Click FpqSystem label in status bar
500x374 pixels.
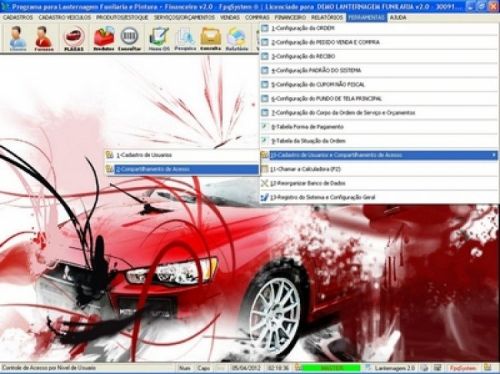[463, 368]
